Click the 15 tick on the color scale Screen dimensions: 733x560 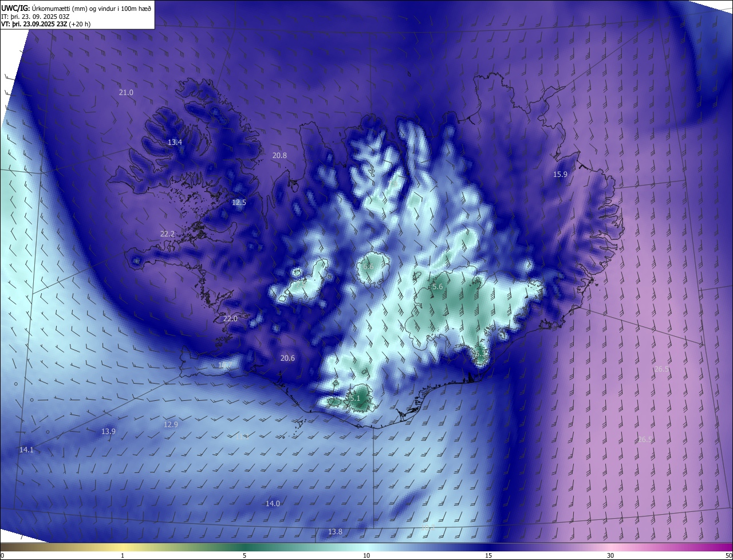tap(488, 555)
